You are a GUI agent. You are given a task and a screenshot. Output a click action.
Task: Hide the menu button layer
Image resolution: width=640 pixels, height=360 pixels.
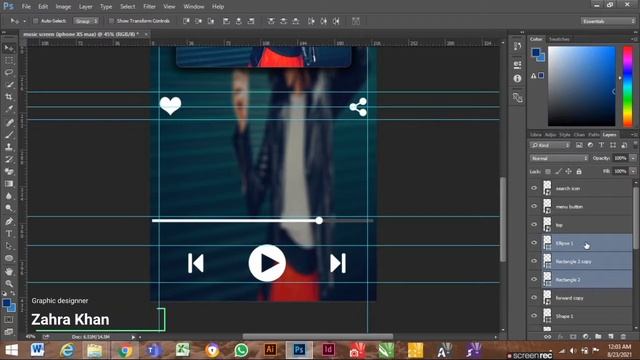533,207
